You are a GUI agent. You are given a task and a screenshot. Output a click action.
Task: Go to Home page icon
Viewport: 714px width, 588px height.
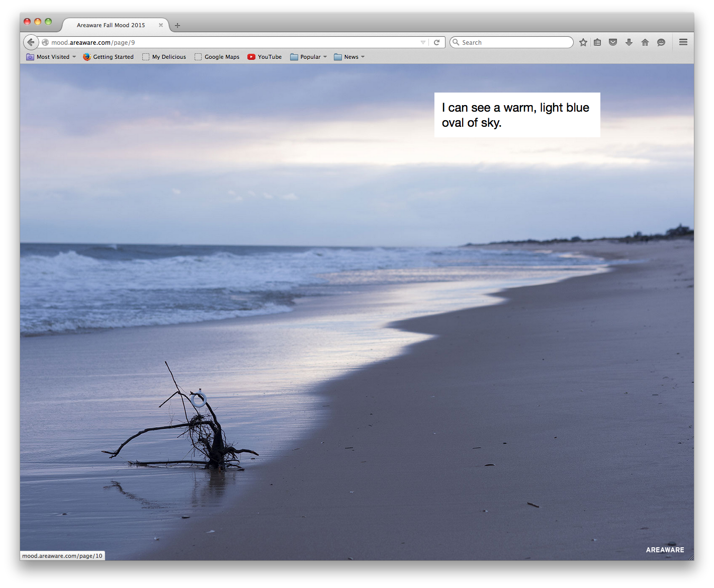pyautogui.click(x=645, y=43)
